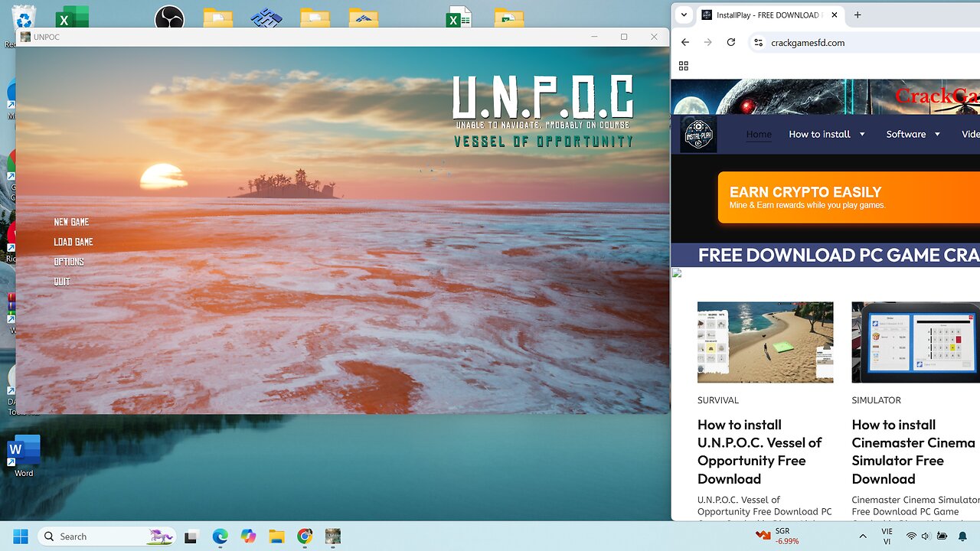Viewport: 980px width, 551px height.
Task: Click the CrackGa red header title
Action: (937, 96)
